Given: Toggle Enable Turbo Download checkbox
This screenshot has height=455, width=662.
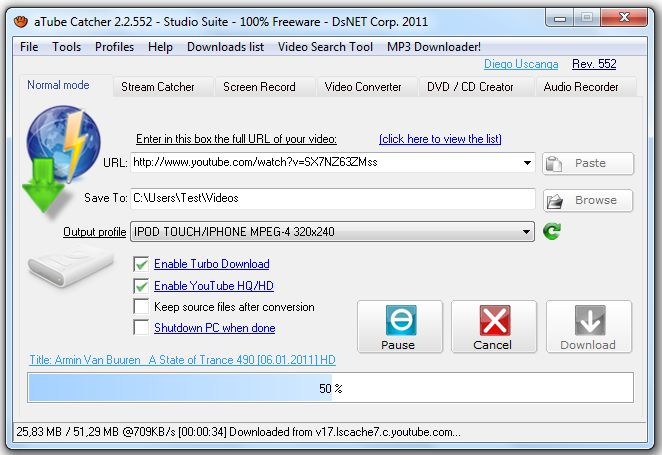Looking at the screenshot, I should [141, 264].
